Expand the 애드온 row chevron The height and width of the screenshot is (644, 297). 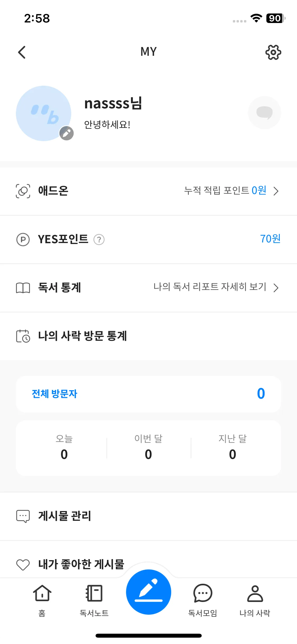[276, 191]
